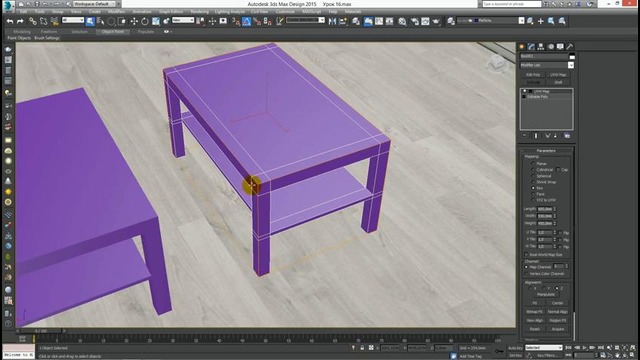Click the Pin Stack icon below modifier stack
The width and height of the screenshot is (640, 360).
pos(524,136)
